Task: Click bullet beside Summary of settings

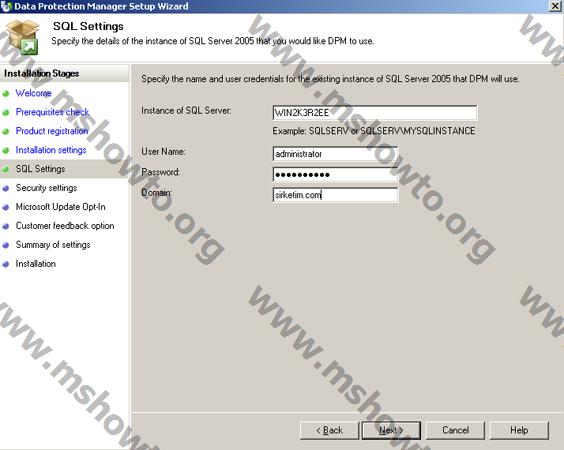Action: 5,245
